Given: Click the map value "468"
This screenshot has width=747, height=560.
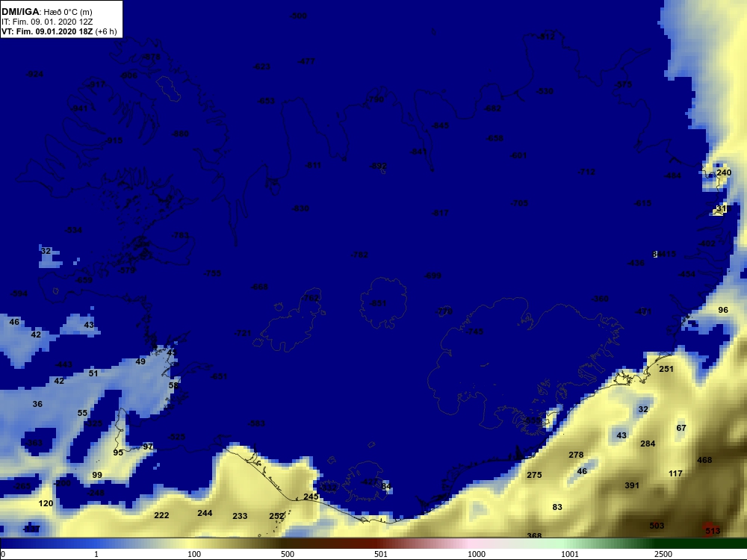Looking at the screenshot, I should point(704,459).
